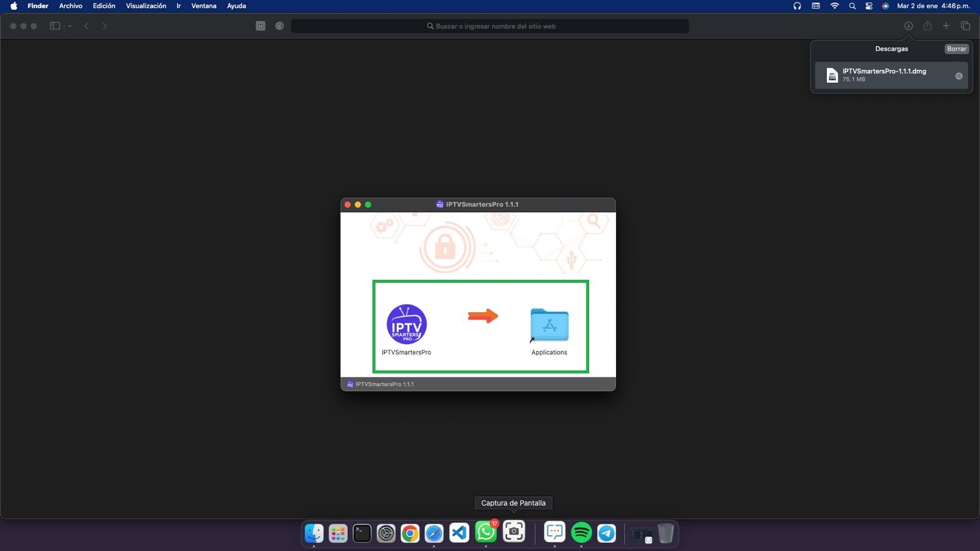
Task: Zoom the IPTVSmartersPro 1.1.1 window
Action: (368, 204)
